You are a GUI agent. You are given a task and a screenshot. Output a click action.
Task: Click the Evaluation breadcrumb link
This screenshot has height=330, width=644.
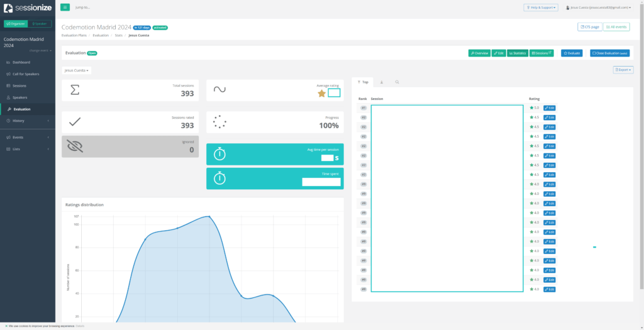click(x=101, y=35)
